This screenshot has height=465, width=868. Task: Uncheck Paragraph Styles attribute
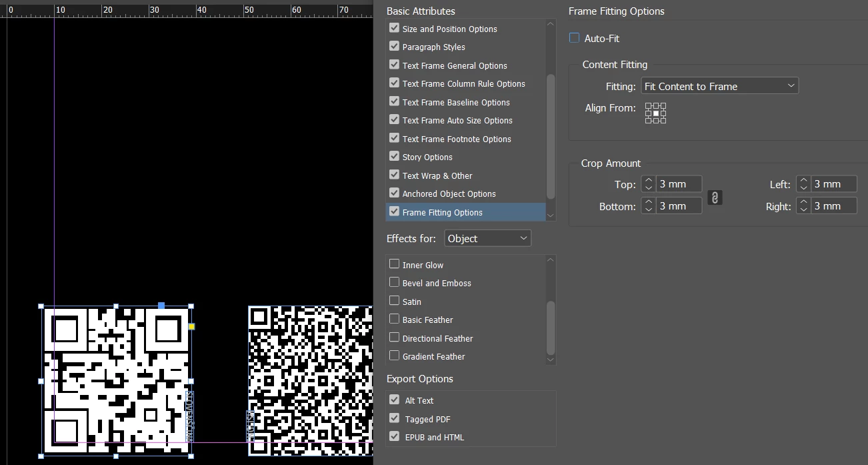(x=395, y=47)
